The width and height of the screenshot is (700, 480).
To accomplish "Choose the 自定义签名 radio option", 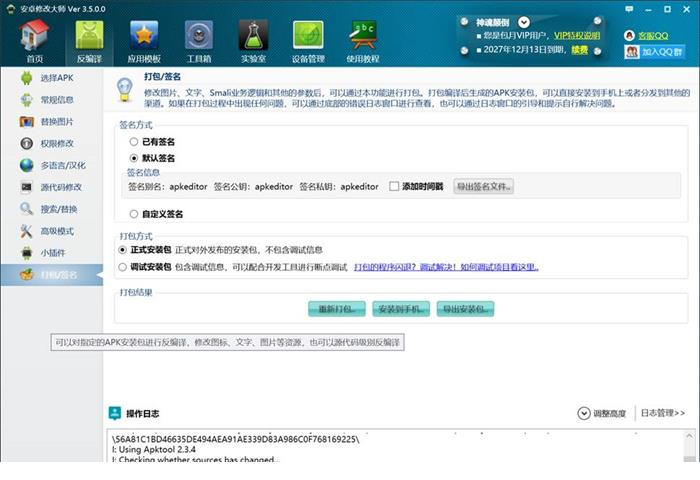I will tap(134, 214).
